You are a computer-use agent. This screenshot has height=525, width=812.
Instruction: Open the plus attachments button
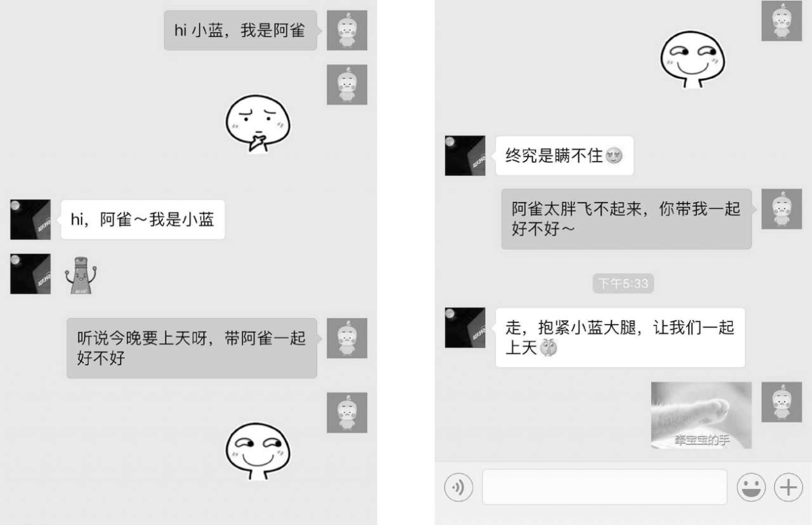click(788, 487)
